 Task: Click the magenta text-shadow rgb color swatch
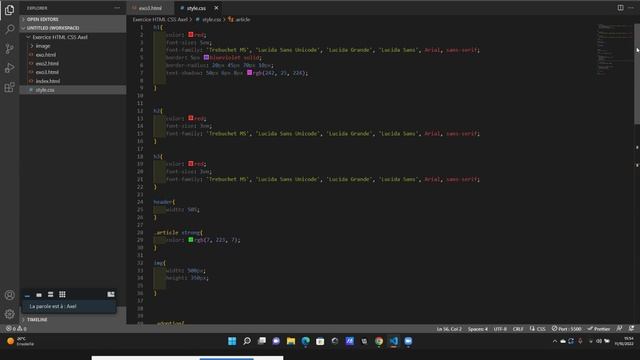(249, 73)
